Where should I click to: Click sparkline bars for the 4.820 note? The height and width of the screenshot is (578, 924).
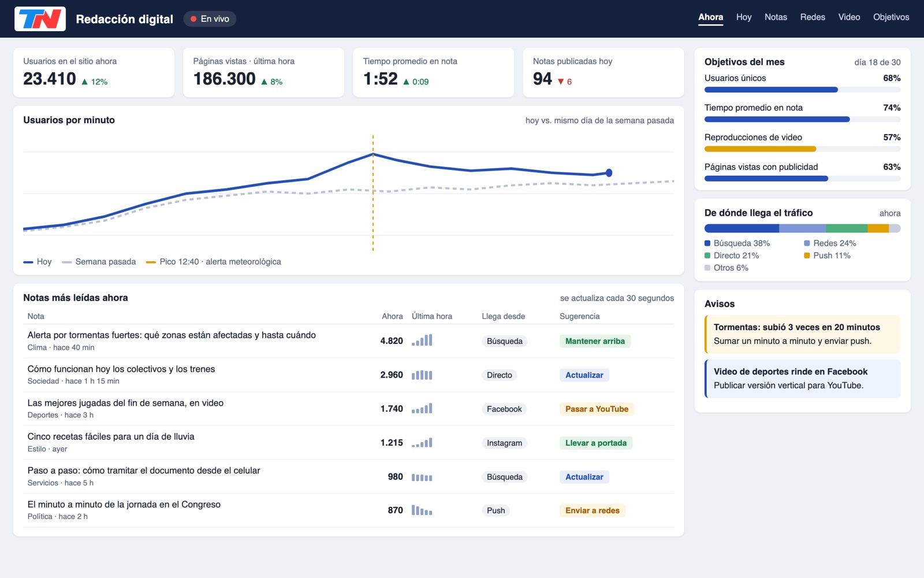(422, 340)
